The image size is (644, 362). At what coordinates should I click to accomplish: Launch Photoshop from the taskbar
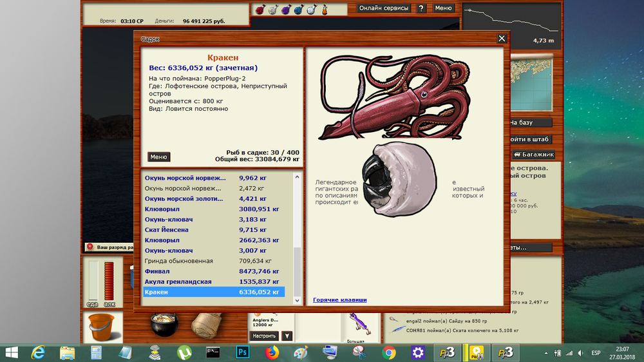(243, 352)
